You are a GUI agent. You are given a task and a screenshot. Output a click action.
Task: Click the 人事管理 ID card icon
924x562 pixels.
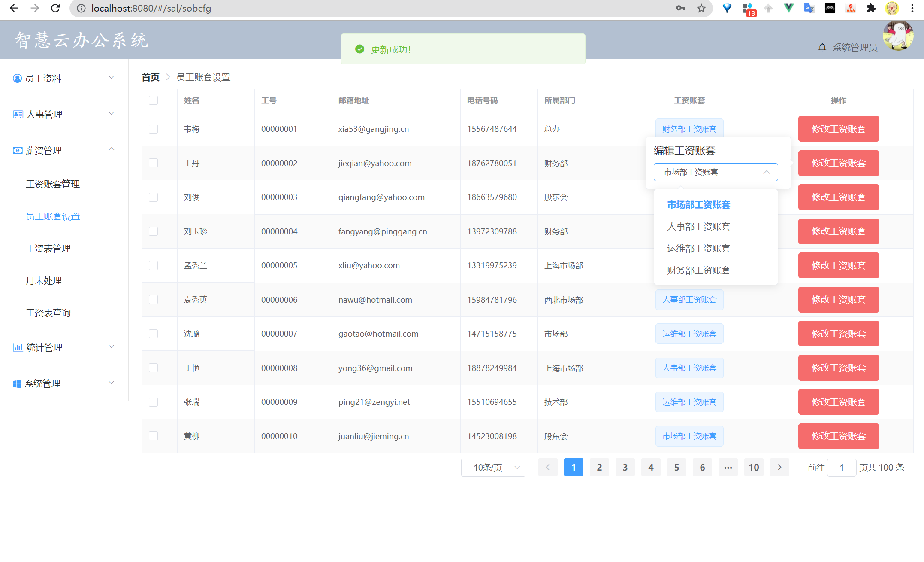[18, 114]
